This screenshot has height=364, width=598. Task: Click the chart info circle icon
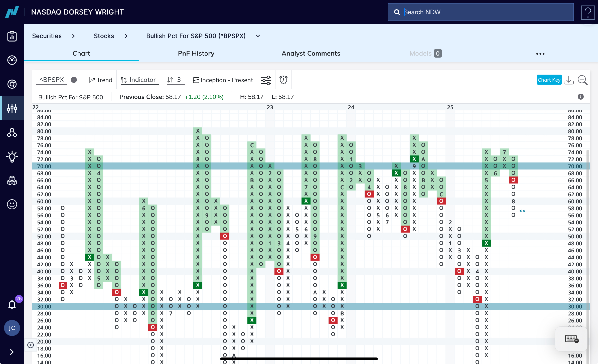pos(580,97)
